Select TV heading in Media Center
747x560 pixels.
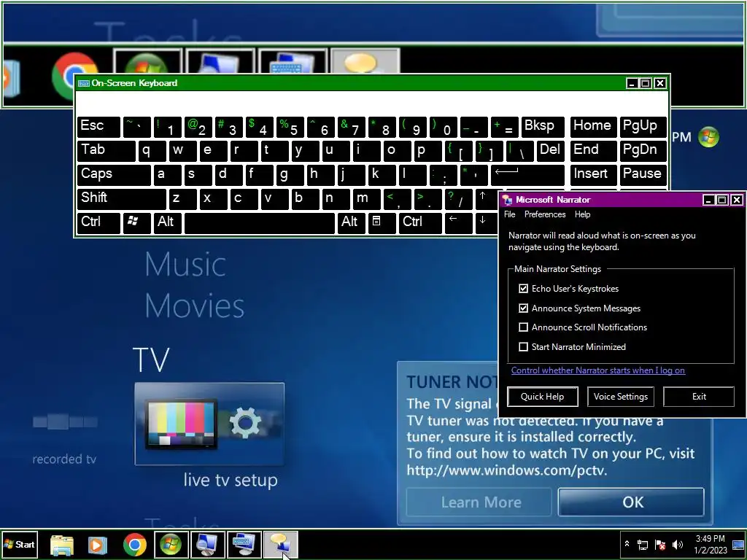pos(151,359)
